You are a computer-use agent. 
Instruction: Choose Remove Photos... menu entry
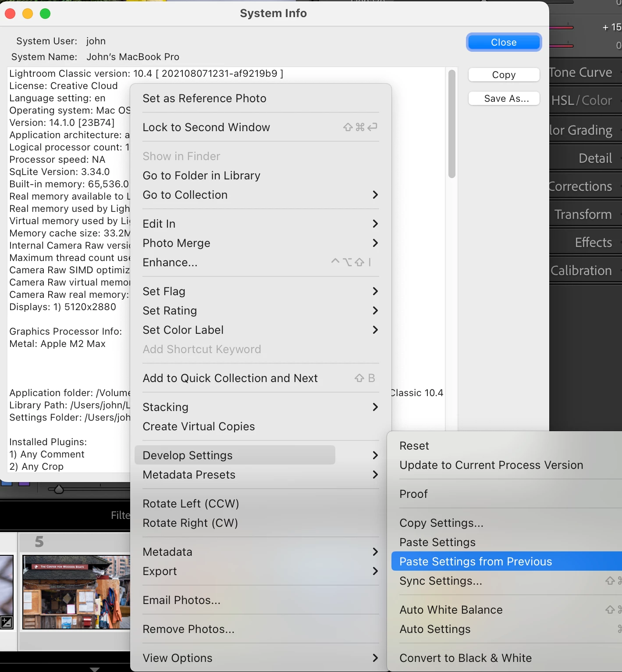(x=260, y=629)
